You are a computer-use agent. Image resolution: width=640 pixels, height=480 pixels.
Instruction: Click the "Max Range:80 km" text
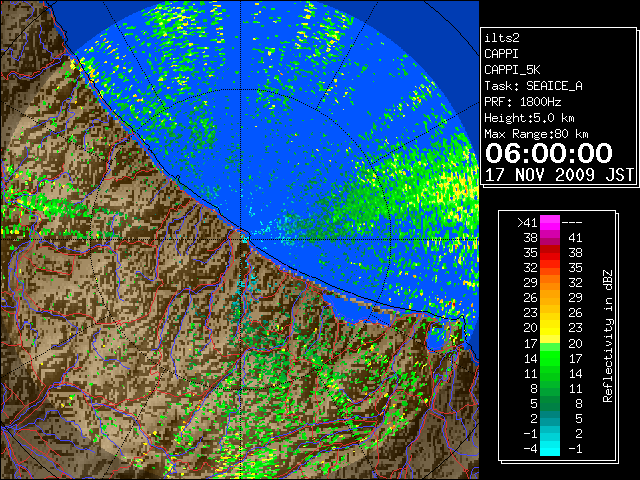pyautogui.click(x=536, y=134)
